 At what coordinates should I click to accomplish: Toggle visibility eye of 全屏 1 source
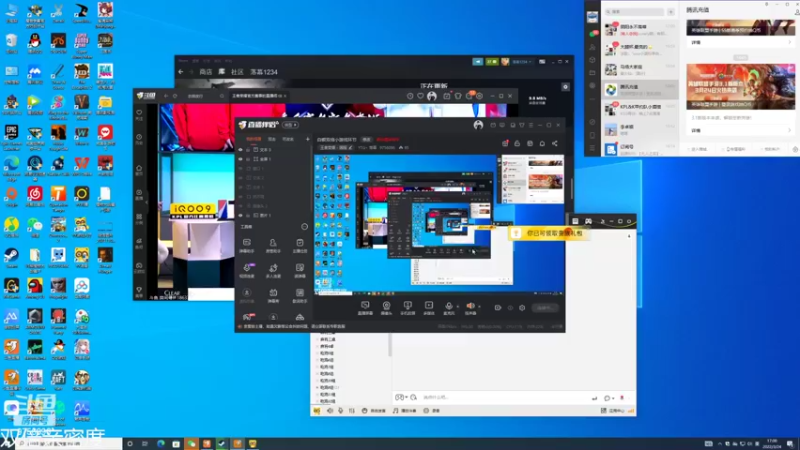(241, 159)
